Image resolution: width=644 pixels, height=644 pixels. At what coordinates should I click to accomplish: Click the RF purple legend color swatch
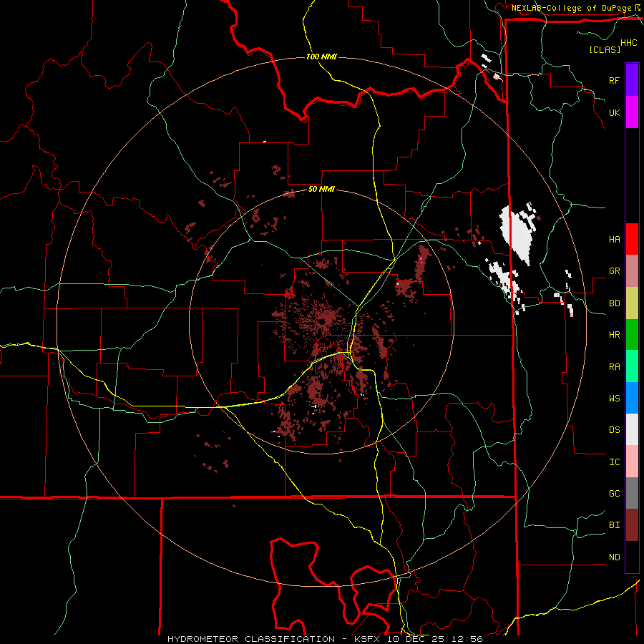pyautogui.click(x=632, y=80)
